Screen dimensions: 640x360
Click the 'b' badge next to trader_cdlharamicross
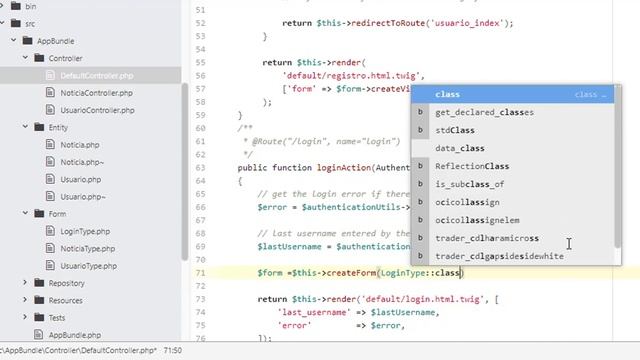point(420,238)
